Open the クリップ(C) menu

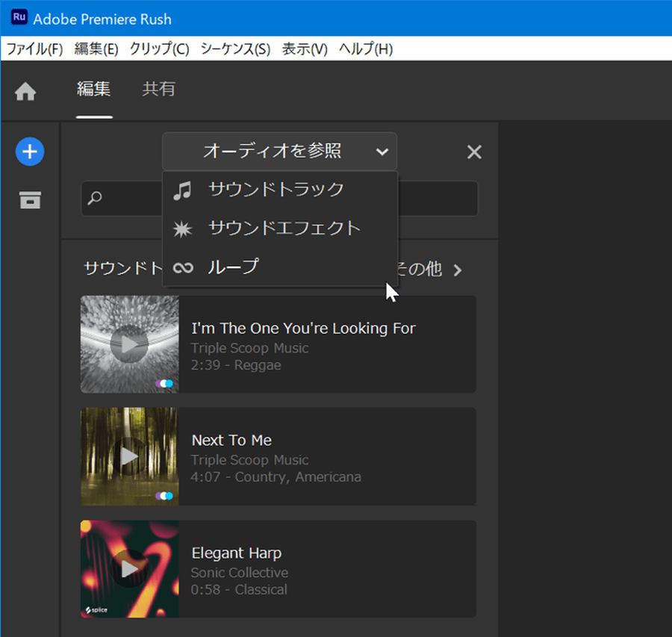point(160,49)
